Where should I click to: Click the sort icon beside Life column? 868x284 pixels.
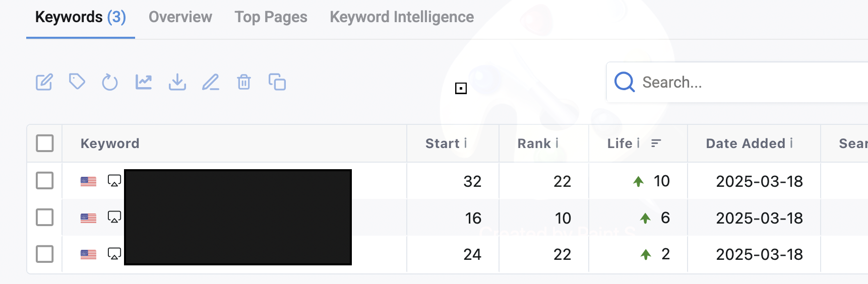click(656, 144)
